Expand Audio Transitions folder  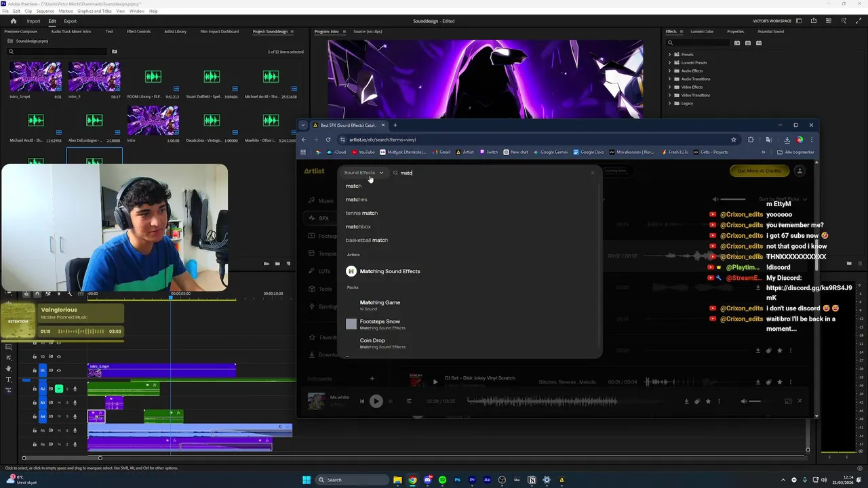coord(670,79)
